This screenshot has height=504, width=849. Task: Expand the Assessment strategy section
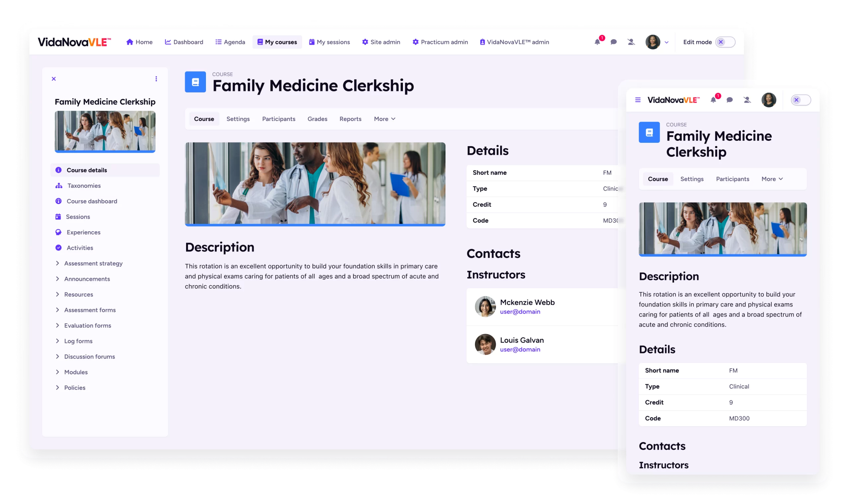pyautogui.click(x=93, y=263)
